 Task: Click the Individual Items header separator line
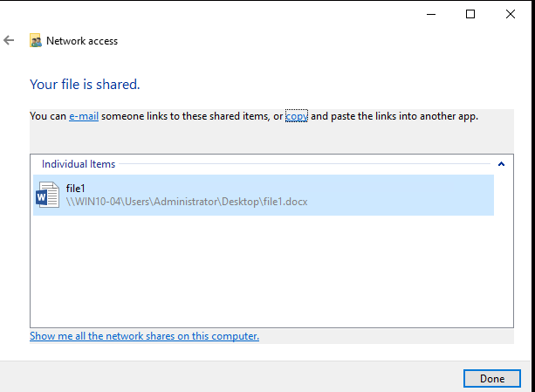click(305, 164)
